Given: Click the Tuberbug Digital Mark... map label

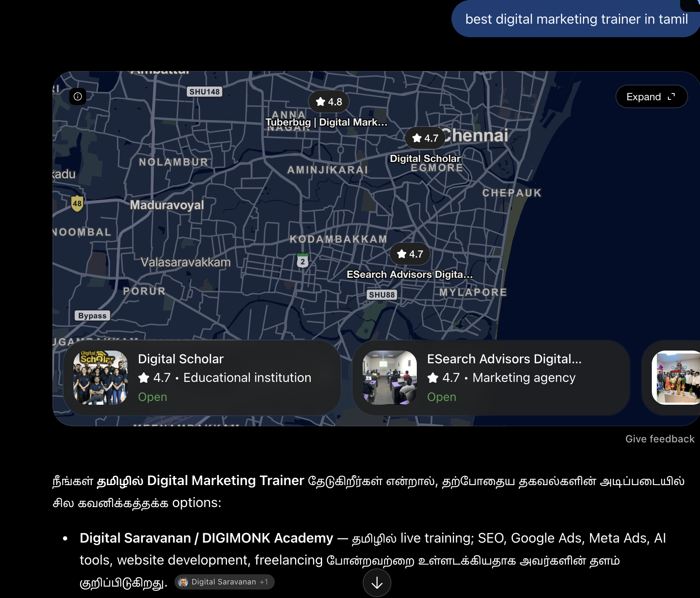Looking at the screenshot, I should [326, 122].
